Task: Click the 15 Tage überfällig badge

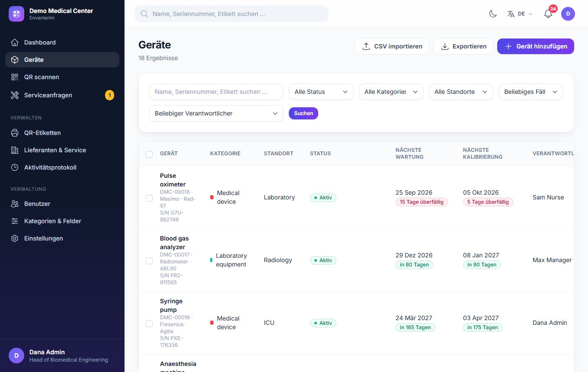Action: [x=422, y=202]
